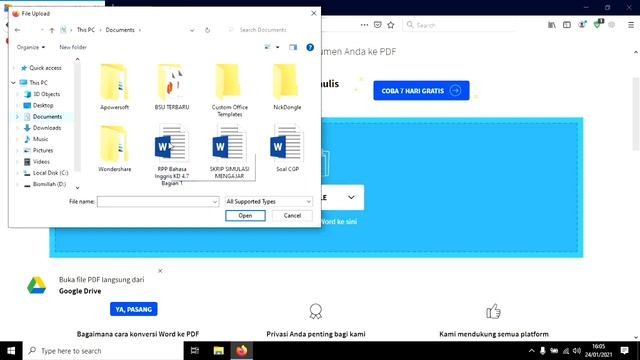Open the address path history dropdown
This screenshot has height=360, width=640.
192,30
